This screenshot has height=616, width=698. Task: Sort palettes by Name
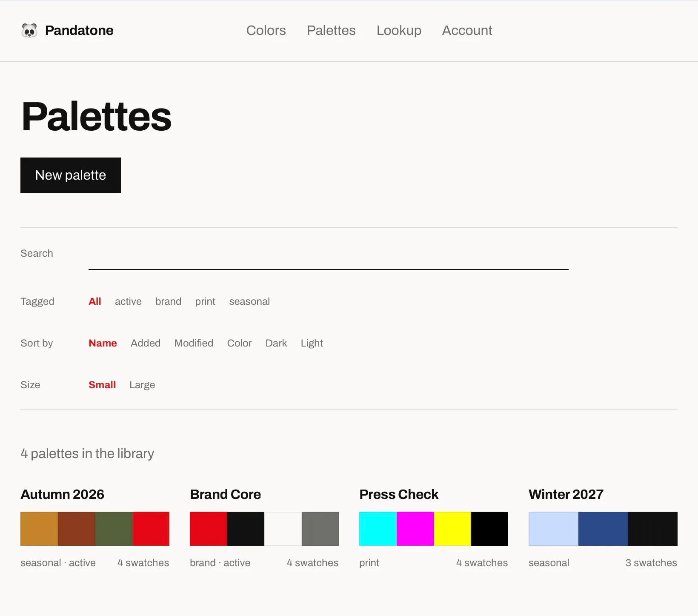(103, 343)
